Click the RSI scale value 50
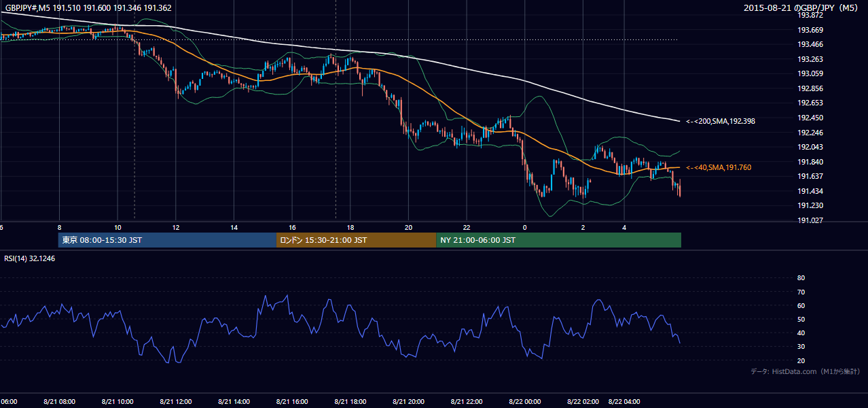The width and height of the screenshot is (868, 408). [801, 319]
